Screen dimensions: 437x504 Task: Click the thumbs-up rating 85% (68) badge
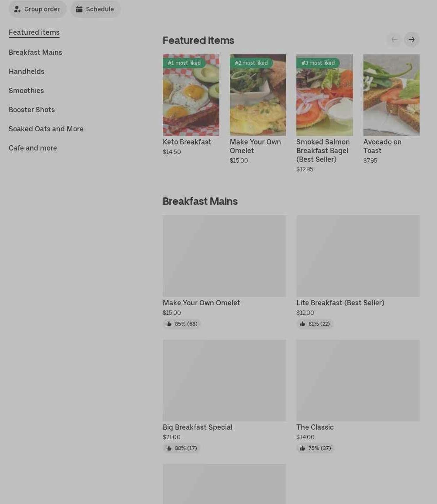pos(182,324)
